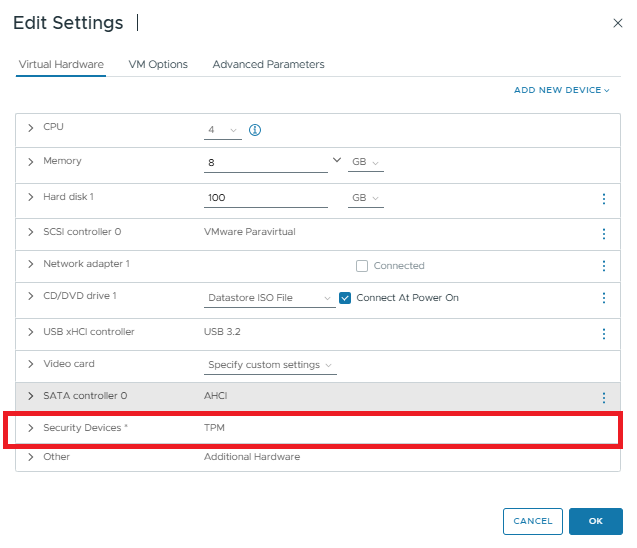Viewport: 637px width, 548px height.
Task: Click the Hard disk size input field
Action: (x=265, y=198)
